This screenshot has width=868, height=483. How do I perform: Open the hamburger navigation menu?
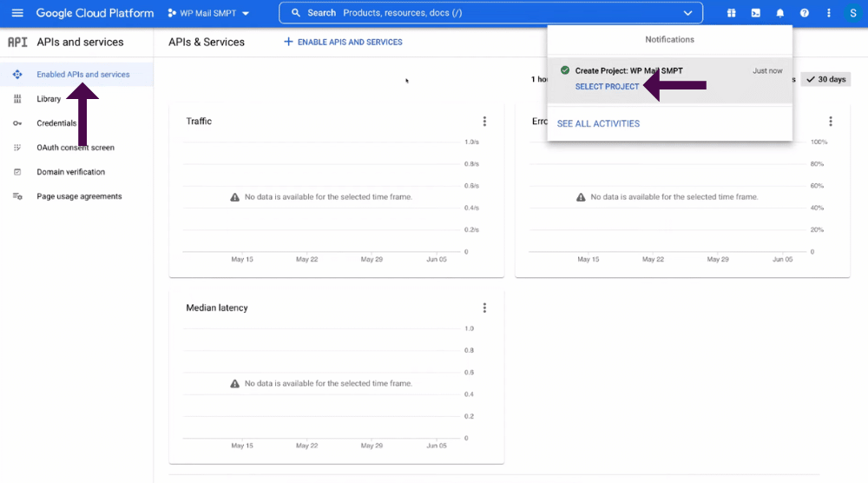17,13
